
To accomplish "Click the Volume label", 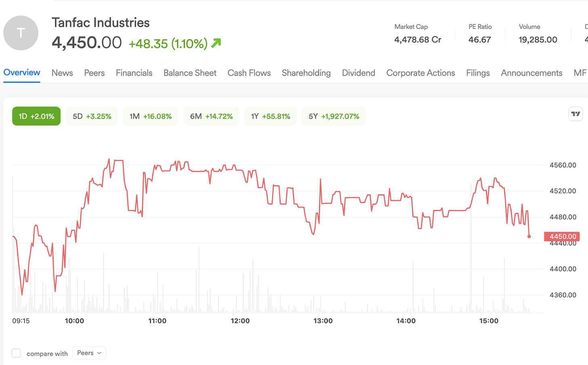I will pyautogui.click(x=529, y=27).
